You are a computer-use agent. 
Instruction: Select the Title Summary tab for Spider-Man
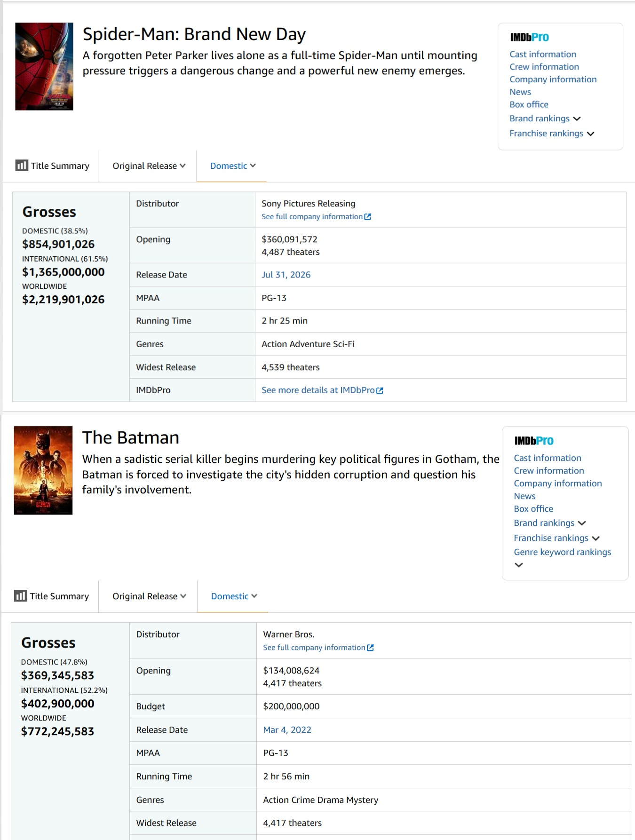pyautogui.click(x=52, y=166)
